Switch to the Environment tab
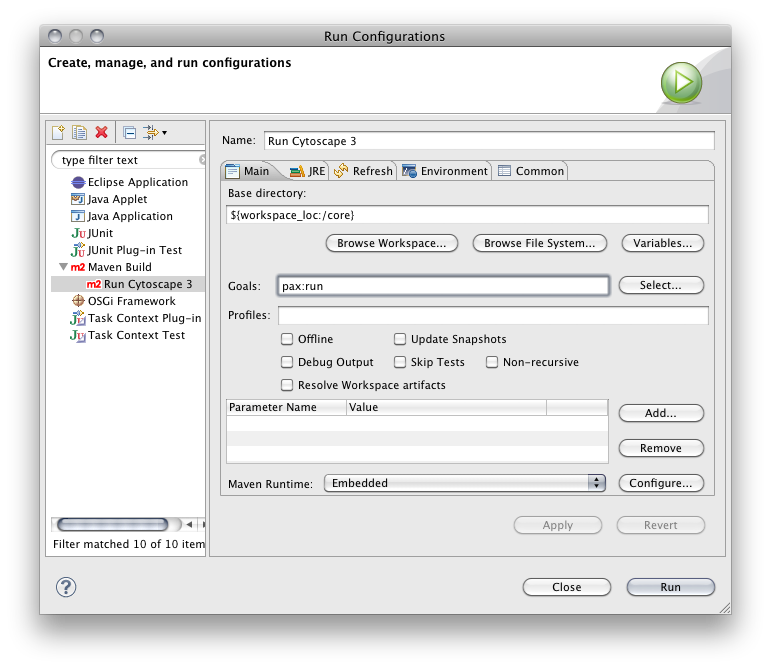Viewport: 771px width, 669px height. coord(445,171)
